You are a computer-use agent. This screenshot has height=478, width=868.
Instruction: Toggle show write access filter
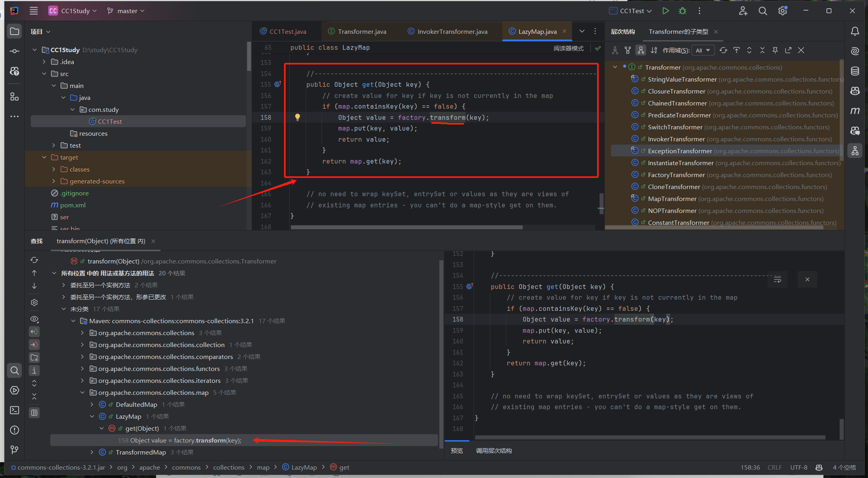[x=34, y=345]
